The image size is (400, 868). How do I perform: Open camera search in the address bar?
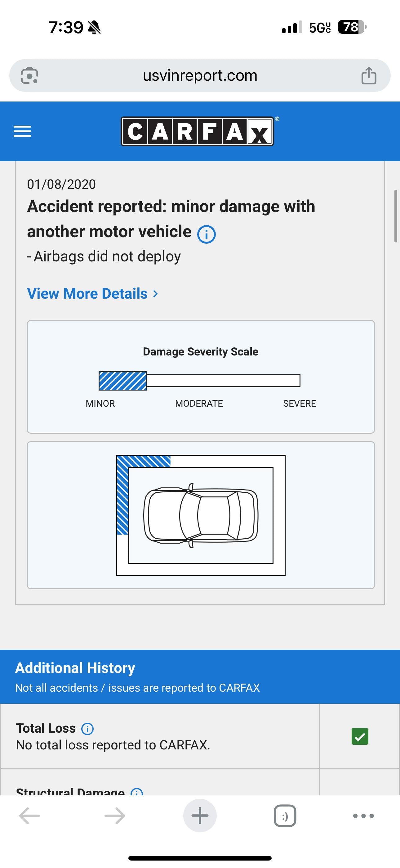pyautogui.click(x=30, y=75)
